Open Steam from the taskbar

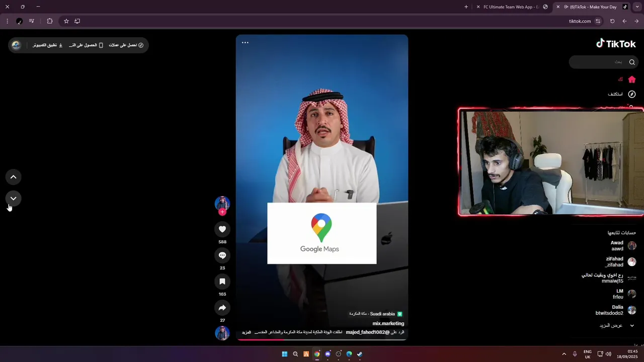[x=360, y=354]
